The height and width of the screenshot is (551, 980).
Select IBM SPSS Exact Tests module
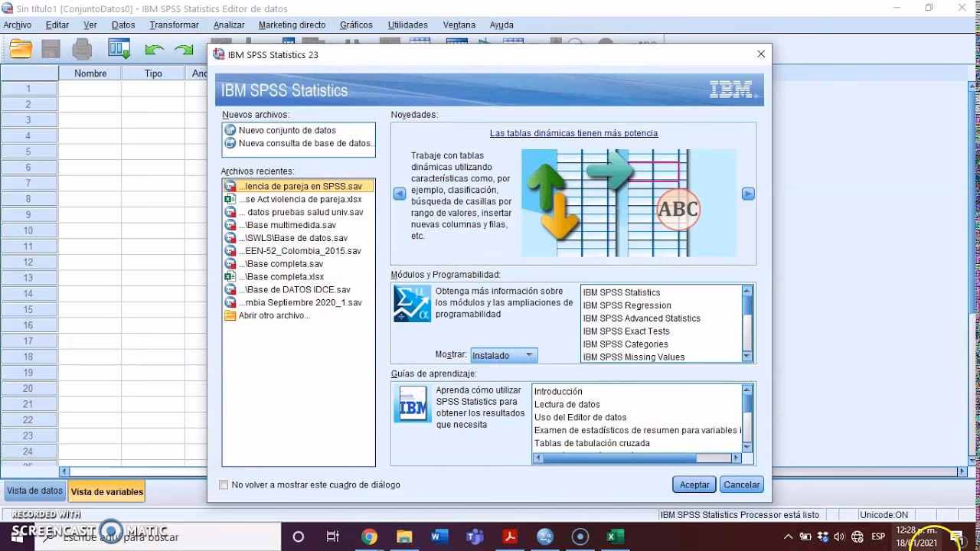pos(626,331)
